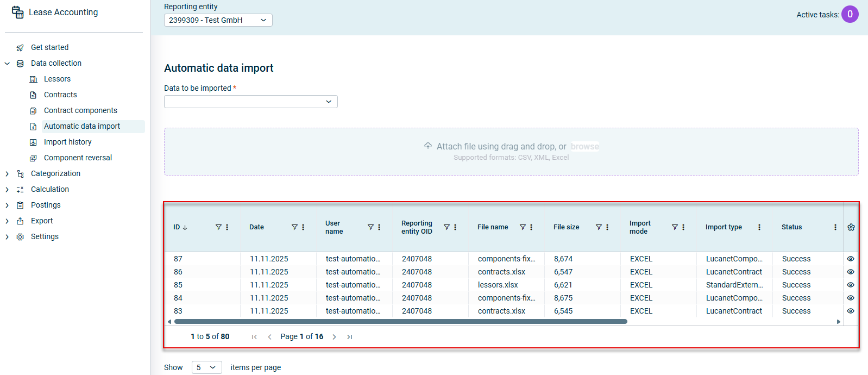Open Date column options menu
The image size is (868, 375).
303,227
